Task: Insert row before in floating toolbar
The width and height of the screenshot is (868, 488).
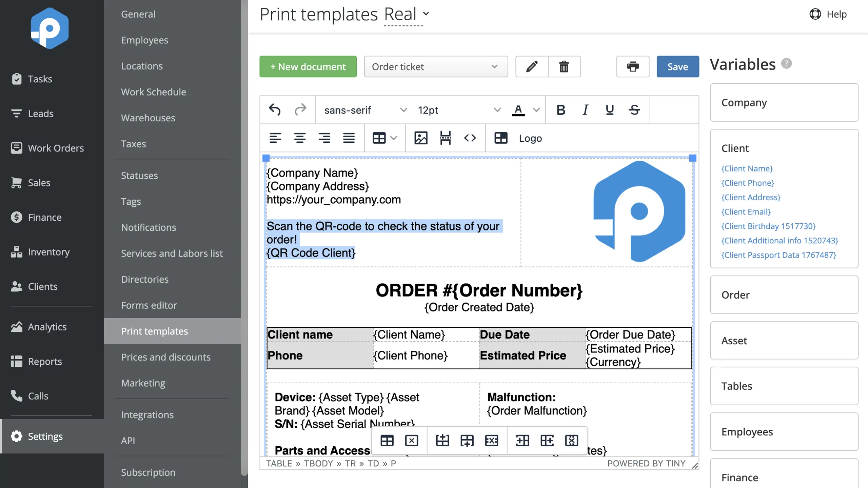Action: coord(442,441)
